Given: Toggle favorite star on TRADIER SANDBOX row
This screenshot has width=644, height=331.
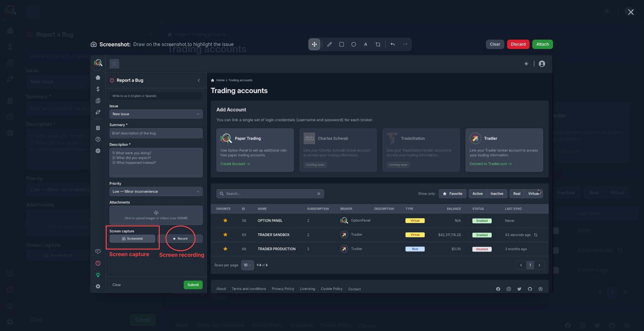Looking at the screenshot, I should pyautogui.click(x=226, y=235).
